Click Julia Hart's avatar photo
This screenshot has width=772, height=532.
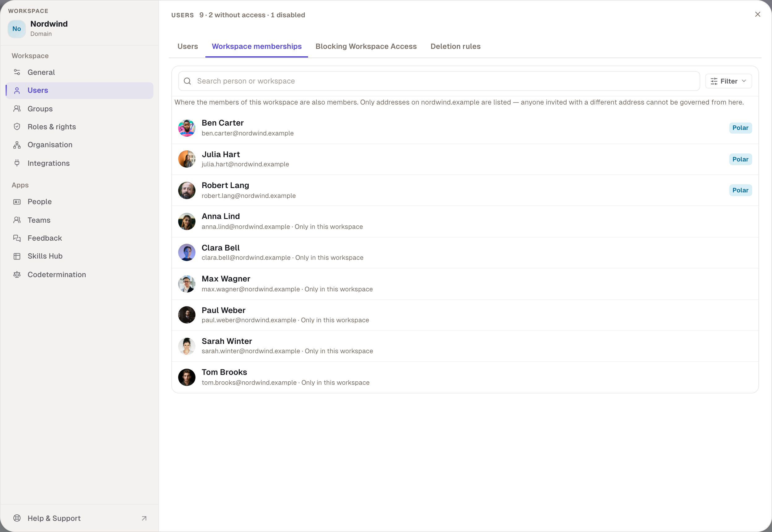187,159
